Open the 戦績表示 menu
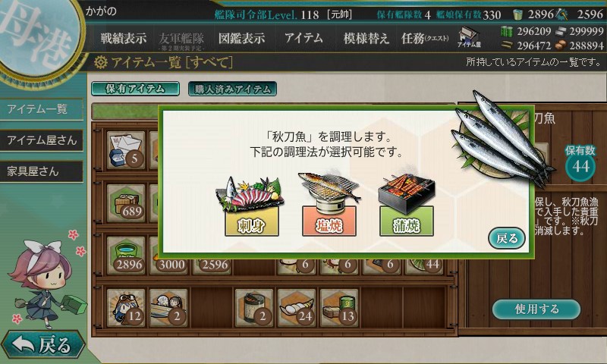The width and height of the screenshot is (607, 364). tap(124, 38)
